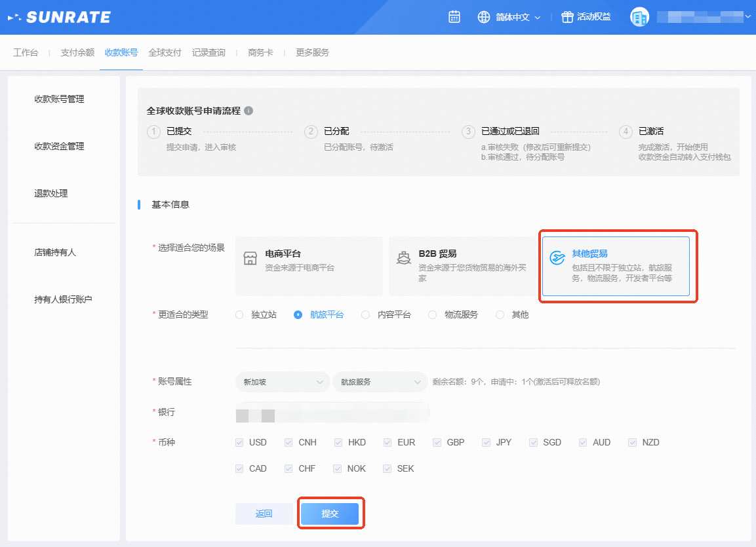
Task: Click info icon beside 全球收款账号申请流程
Action: [x=249, y=111]
